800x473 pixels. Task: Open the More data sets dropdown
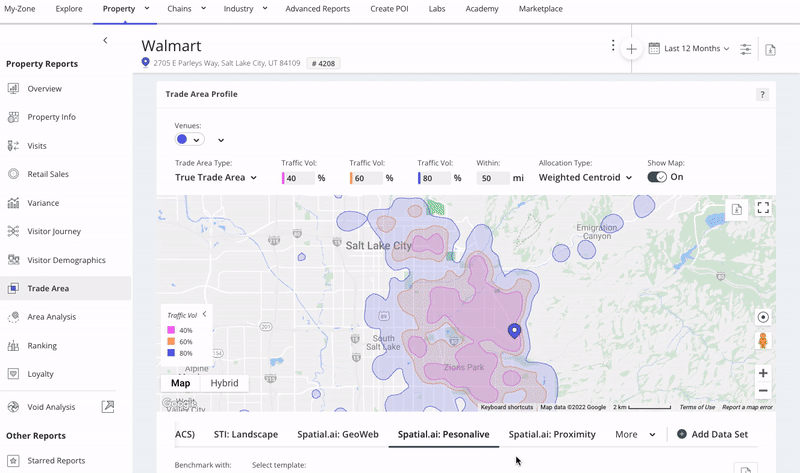pos(635,434)
